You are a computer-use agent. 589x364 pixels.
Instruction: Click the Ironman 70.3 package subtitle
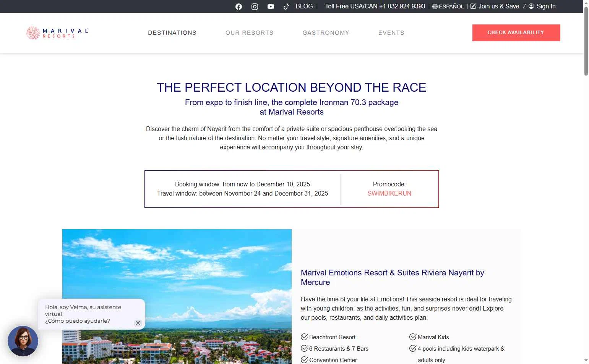tap(292, 107)
